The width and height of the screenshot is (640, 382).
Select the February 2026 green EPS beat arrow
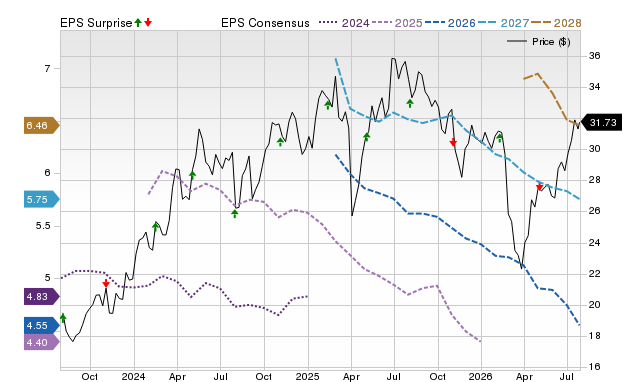point(500,138)
